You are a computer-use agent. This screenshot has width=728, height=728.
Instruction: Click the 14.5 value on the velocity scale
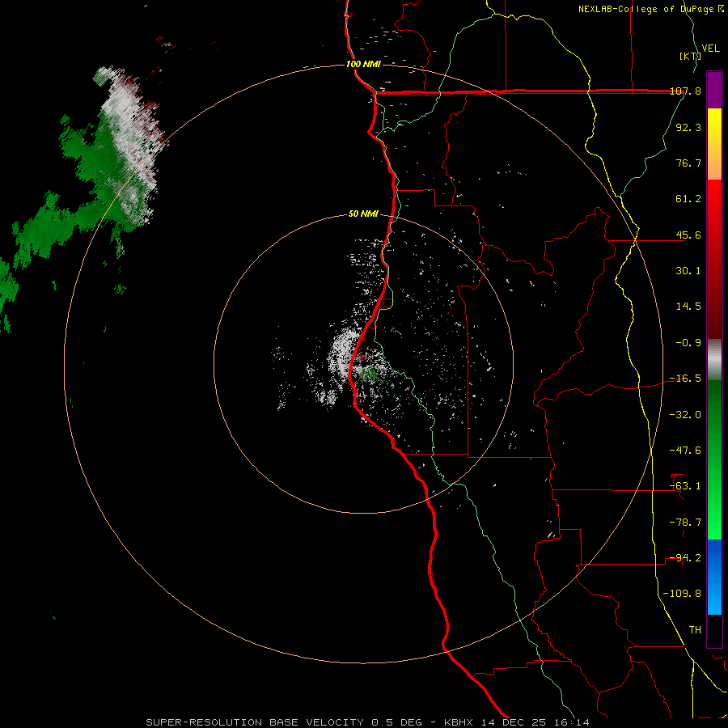688,307
